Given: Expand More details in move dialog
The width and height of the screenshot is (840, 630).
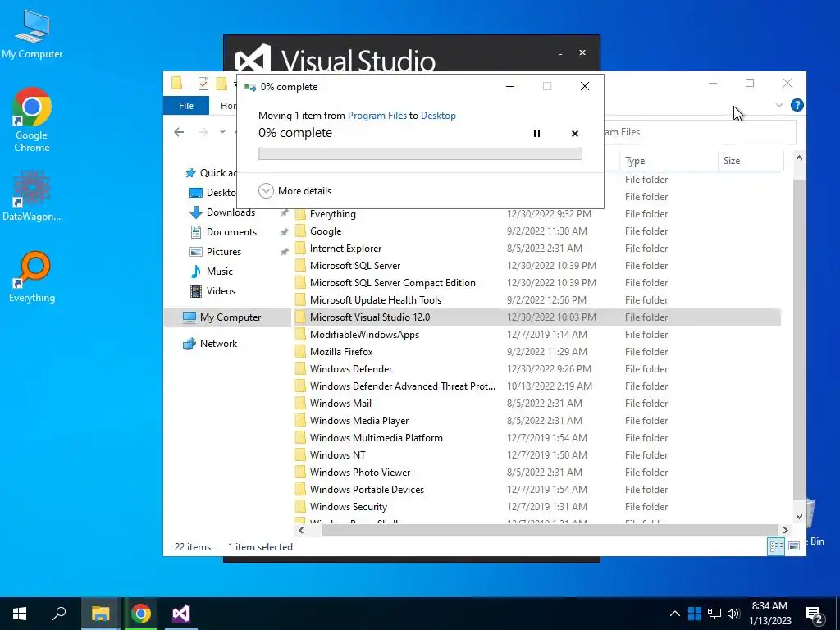Looking at the screenshot, I should 294,190.
